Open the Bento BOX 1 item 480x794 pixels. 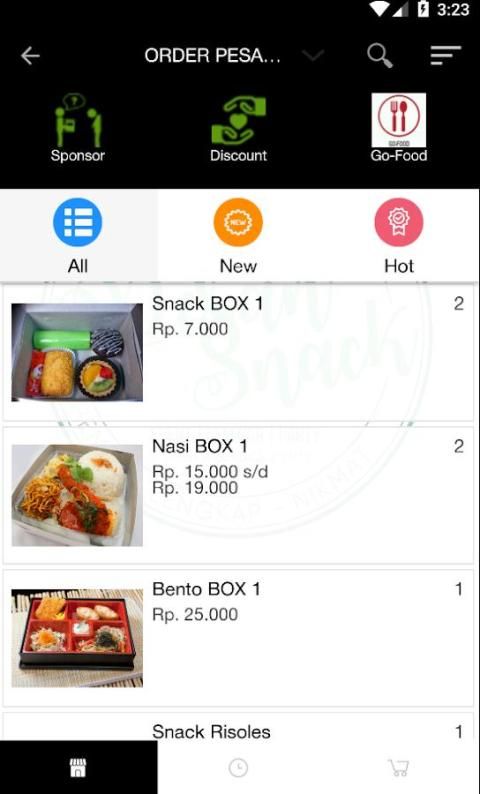pos(238,638)
